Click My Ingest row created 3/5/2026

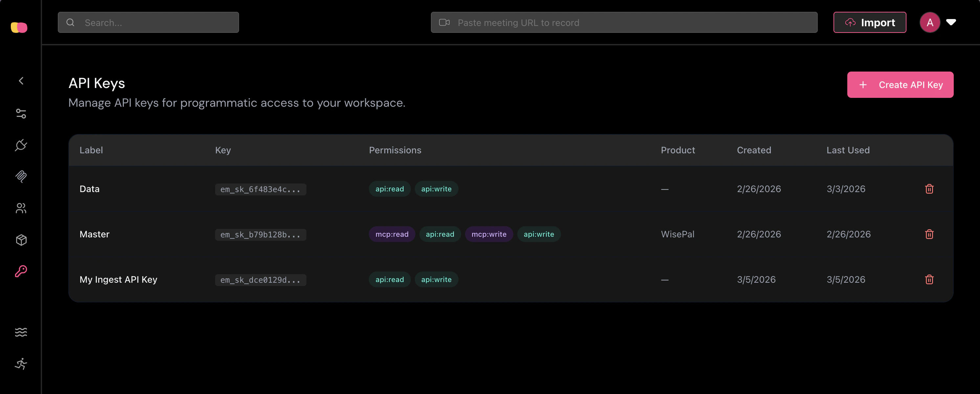[756, 279]
